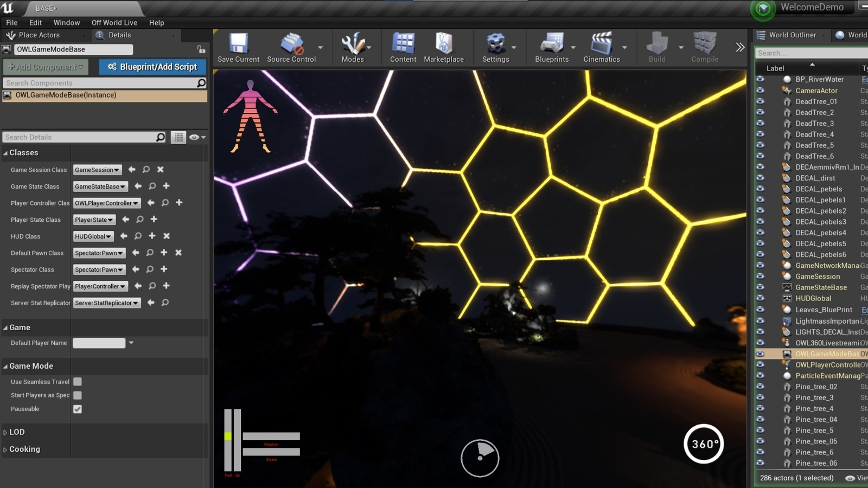Click the Blueprint/Add Script button
This screenshot has height=488, width=868.
tap(152, 67)
